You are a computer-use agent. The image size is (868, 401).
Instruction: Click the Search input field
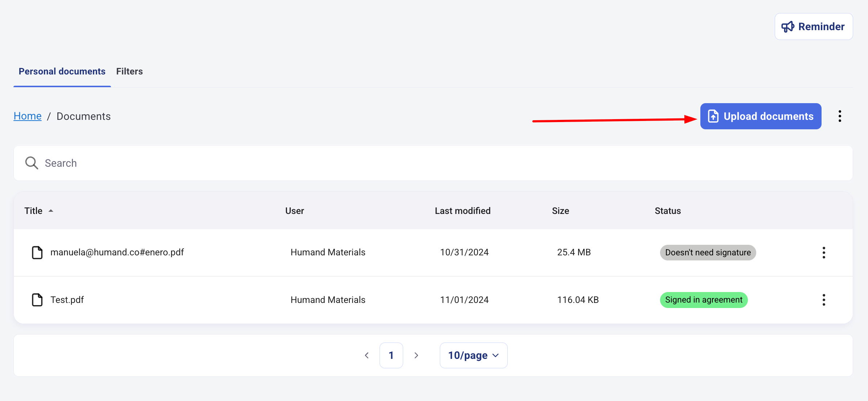[x=435, y=163]
